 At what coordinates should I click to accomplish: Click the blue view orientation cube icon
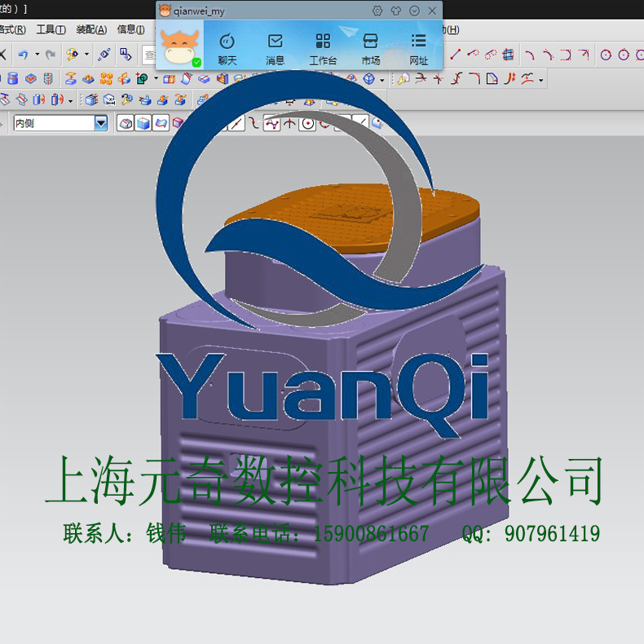[368, 78]
